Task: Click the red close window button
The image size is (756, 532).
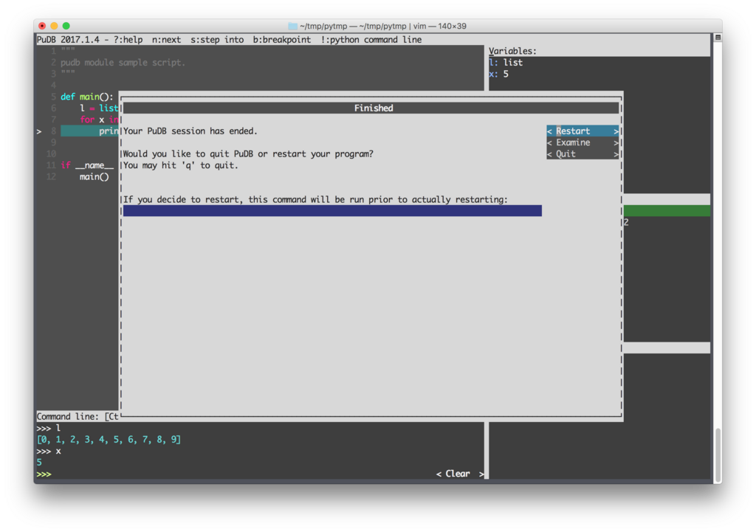Action: pos(42,26)
